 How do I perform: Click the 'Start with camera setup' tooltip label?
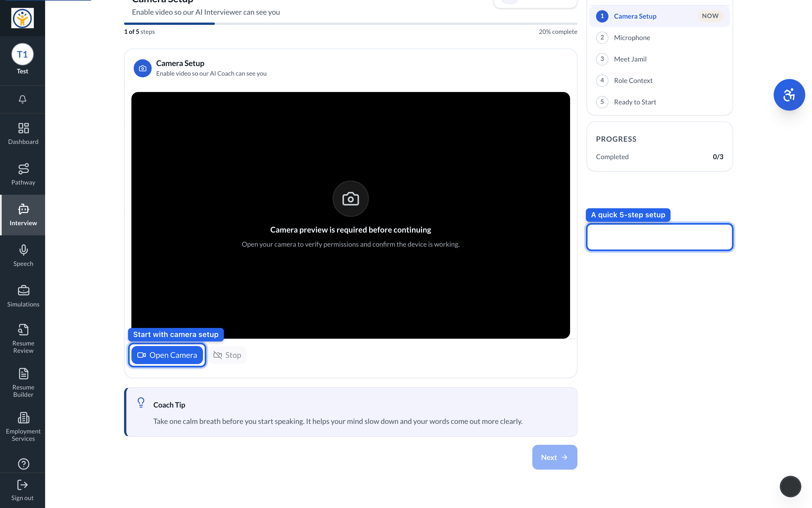tap(176, 335)
